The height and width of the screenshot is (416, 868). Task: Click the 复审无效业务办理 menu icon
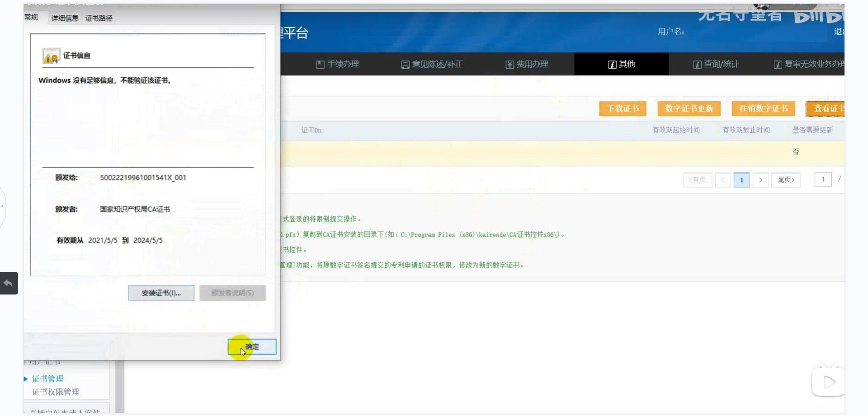click(x=778, y=65)
